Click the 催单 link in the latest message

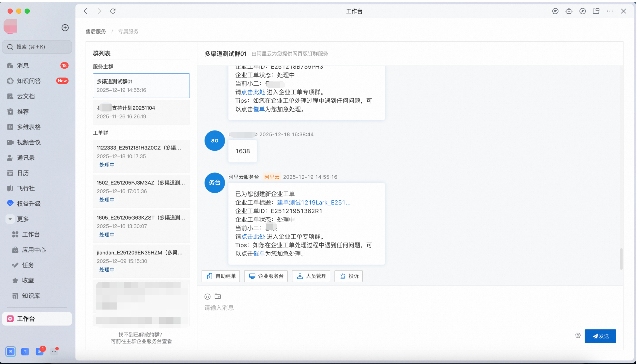pyautogui.click(x=259, y=254)
